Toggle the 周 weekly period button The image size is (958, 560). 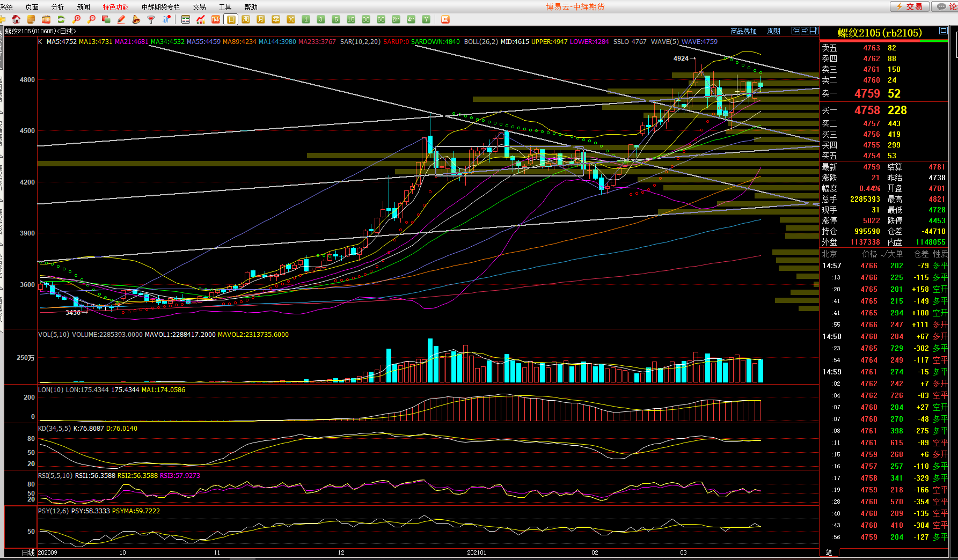click(246, 19)
